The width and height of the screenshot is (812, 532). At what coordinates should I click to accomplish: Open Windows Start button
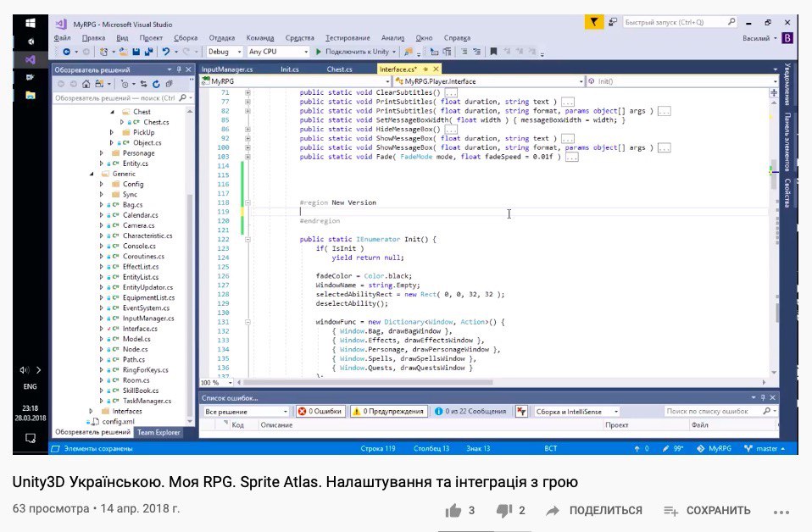pos(30,23)
